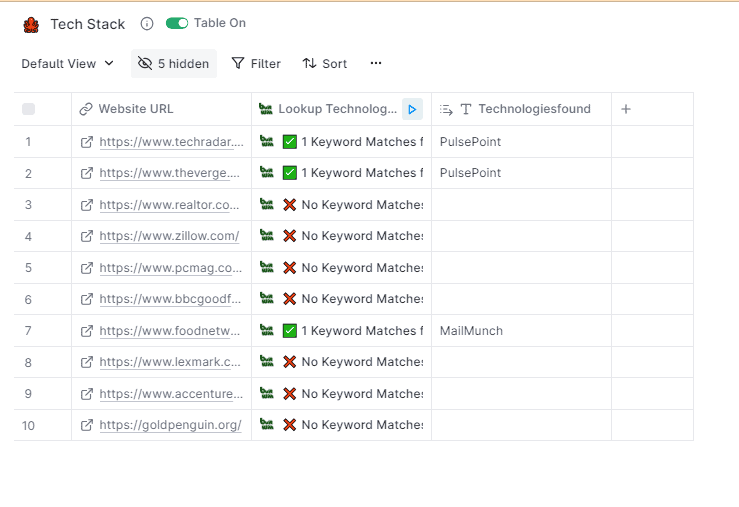Open the techradar URL link

click(x=172, y=142)
